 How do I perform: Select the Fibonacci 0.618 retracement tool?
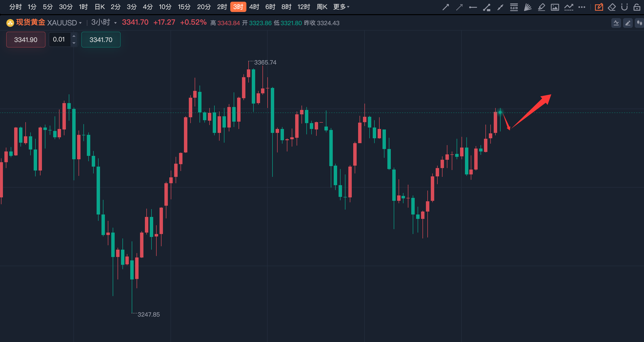[x=514, y=7]
